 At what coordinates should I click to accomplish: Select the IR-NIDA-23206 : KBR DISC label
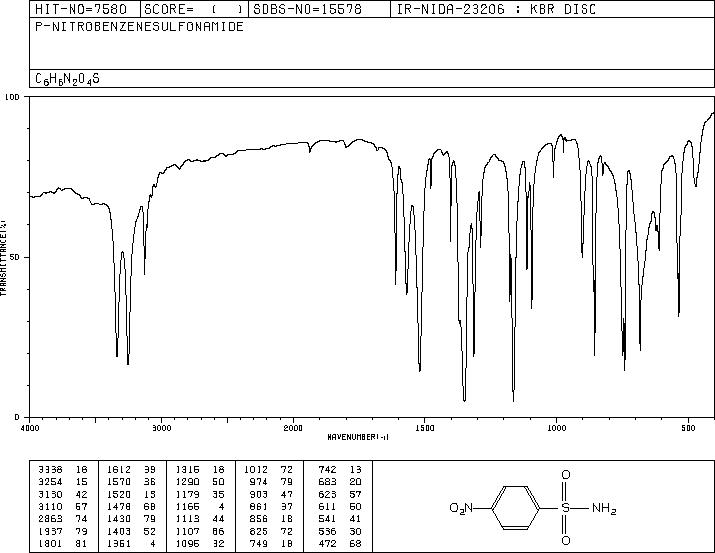click(x=496, y=9)
